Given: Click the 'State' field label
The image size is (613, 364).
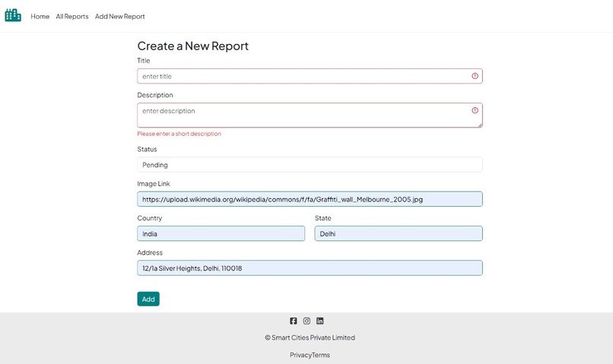Looking at the screenshot, I should pyautogui.click(x=323, y=218).
